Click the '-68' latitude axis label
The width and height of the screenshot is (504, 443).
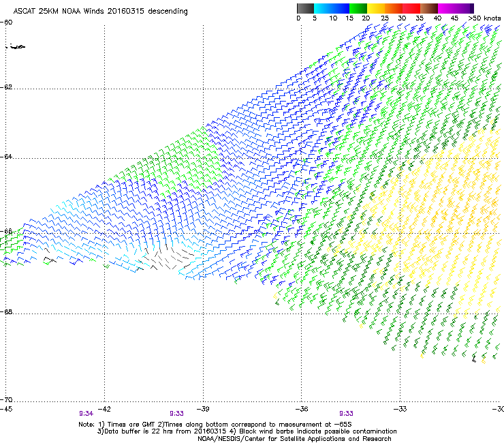coord(6,312)
